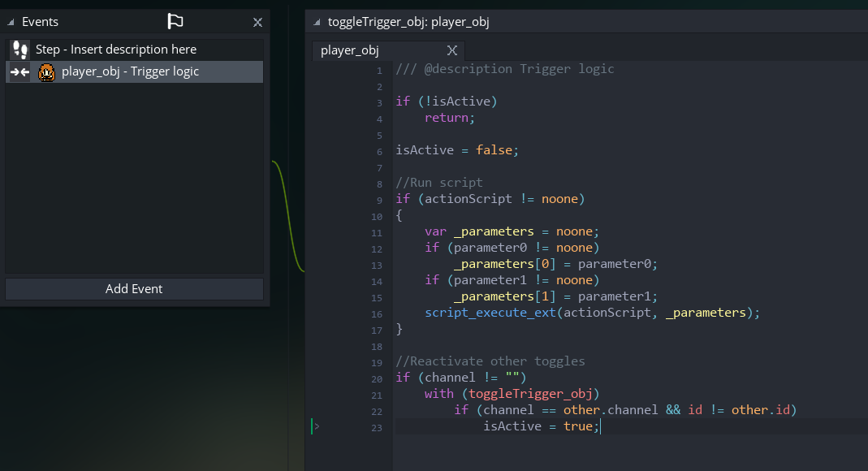This screenshot has width=868, height=471.
Task: Select player_obj - Trigger logic event
Action: (134, 72)
